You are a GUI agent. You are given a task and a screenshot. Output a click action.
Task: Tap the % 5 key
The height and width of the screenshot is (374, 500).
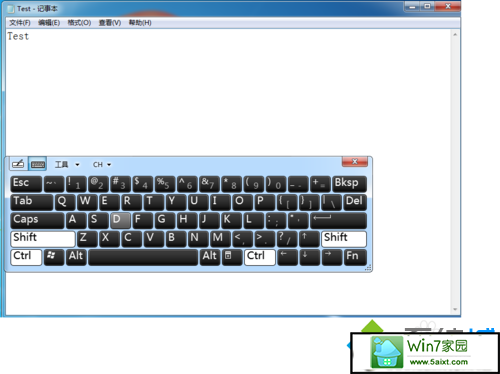[x=165, y=184]
